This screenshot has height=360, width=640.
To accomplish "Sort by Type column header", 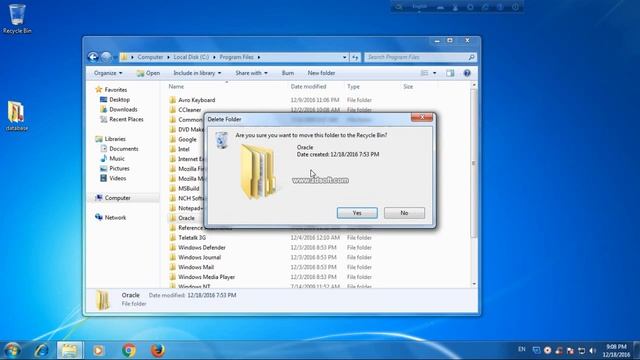I will [353, 87].
